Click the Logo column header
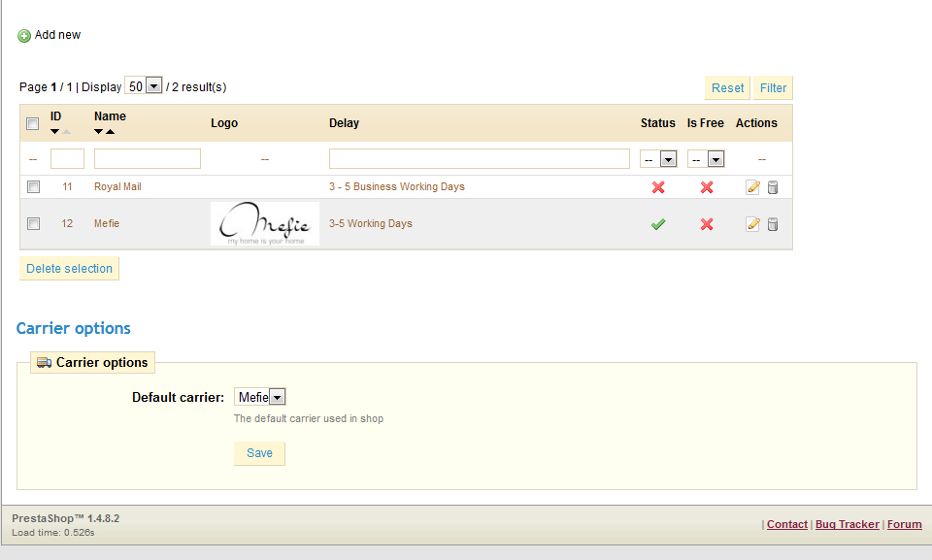Image resolution: width=932 pixels, height=560 pixels. [224, 123]
